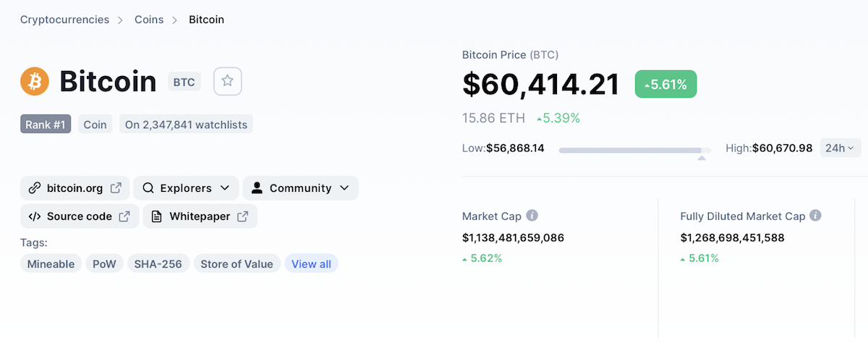This screenshot has width=868, height=354.
Task: Click the Store of Value tag
Action: 237,264
